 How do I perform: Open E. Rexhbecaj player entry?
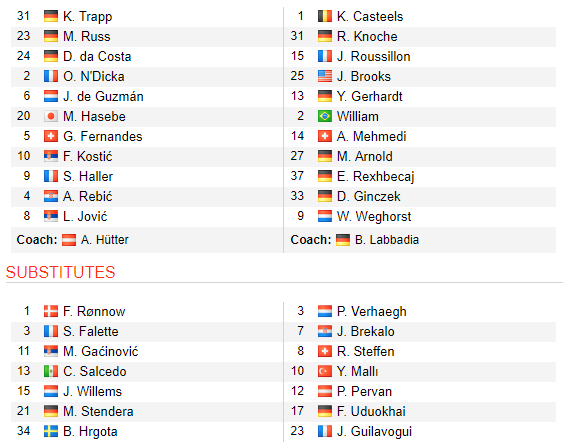[x=375, y=176]
